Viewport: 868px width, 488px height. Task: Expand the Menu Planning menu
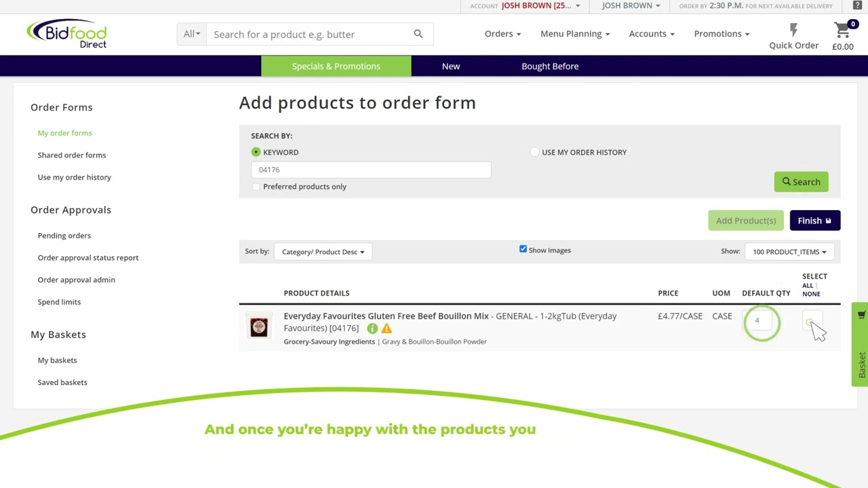[x=575, y=33]
